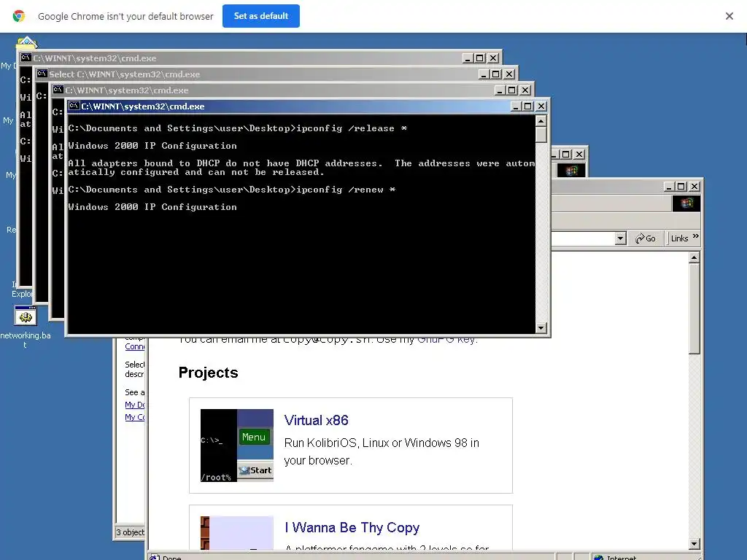Click the Windows logo in the Explorer window
Viewport: 747px width, 560px height.
[571, 171]
